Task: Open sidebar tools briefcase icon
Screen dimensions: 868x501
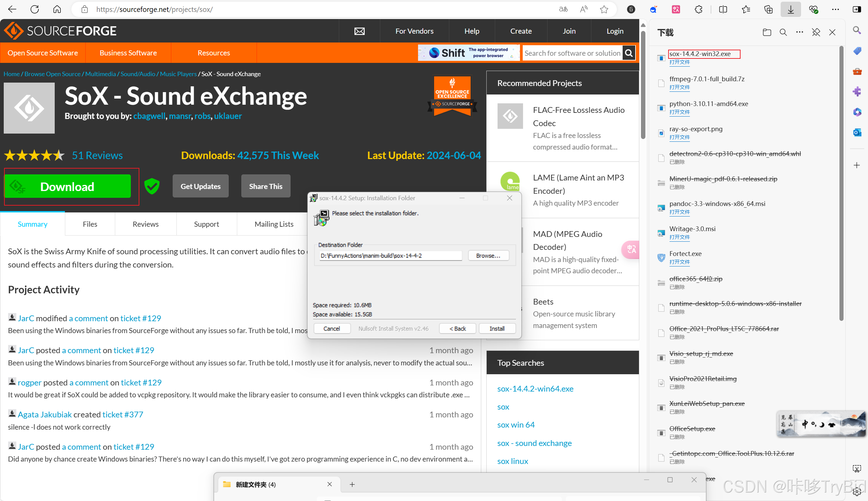Action: pos(857,71)
